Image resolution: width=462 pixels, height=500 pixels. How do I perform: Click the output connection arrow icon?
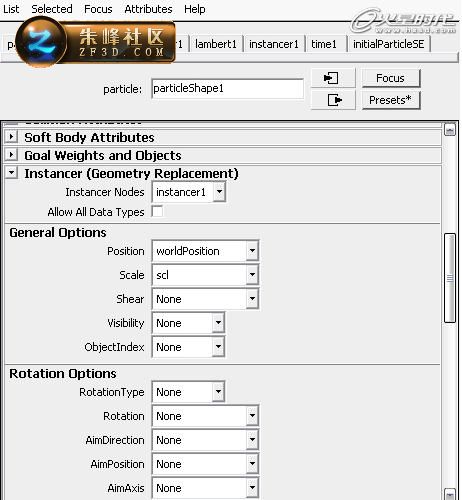tap(332, 100)
